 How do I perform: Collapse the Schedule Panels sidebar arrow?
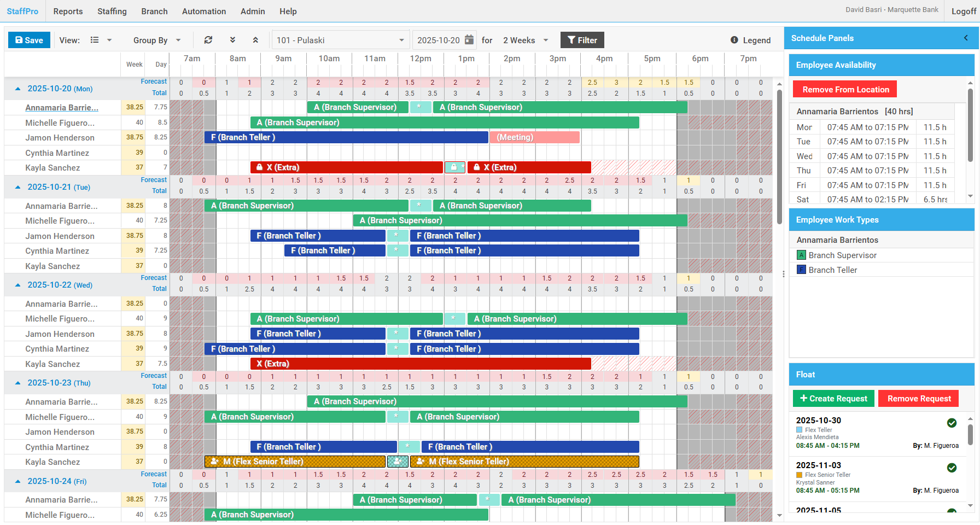click(x=966, y=38)
